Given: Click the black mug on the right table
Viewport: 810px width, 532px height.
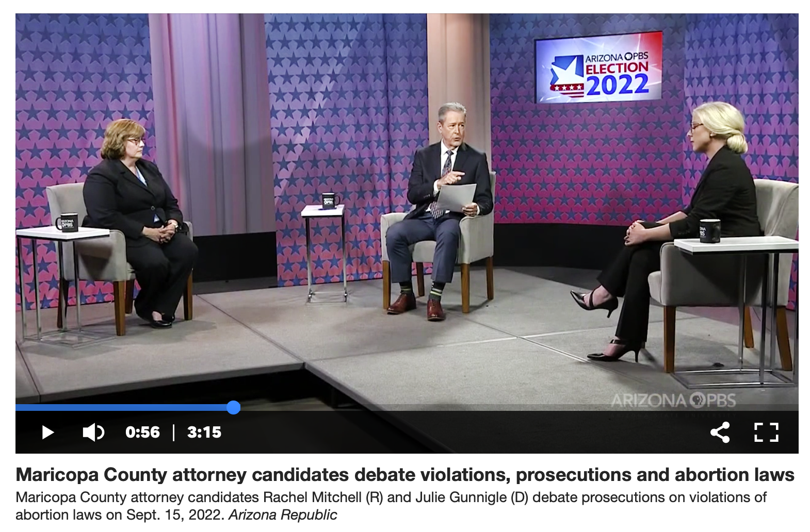Looking at the screenshot, I should click(709, 230).
